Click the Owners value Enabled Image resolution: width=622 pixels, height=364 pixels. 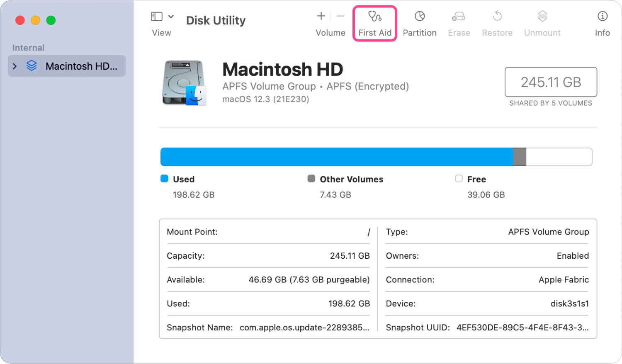click(573, 256)
